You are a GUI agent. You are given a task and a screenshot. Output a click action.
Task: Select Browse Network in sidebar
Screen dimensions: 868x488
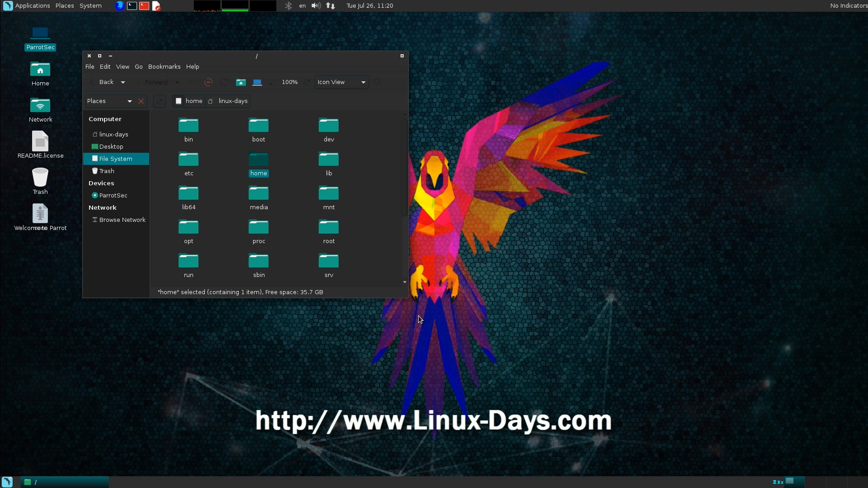pos(116,220)
